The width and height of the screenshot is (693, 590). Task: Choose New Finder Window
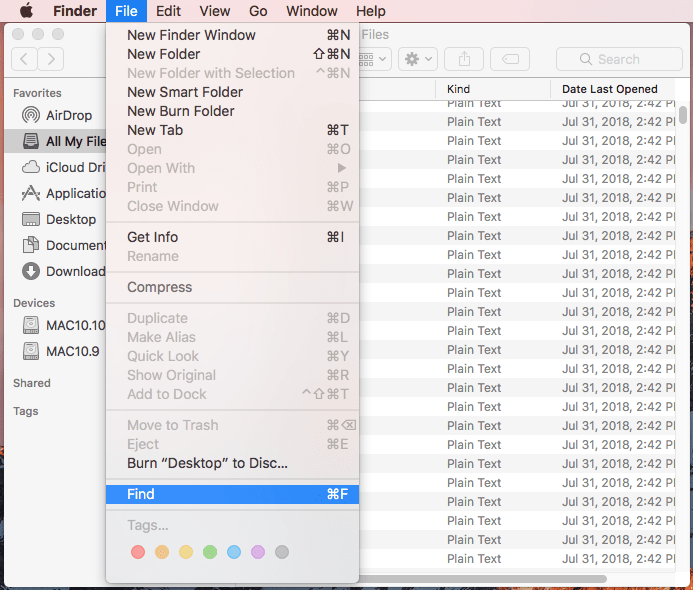232,35
